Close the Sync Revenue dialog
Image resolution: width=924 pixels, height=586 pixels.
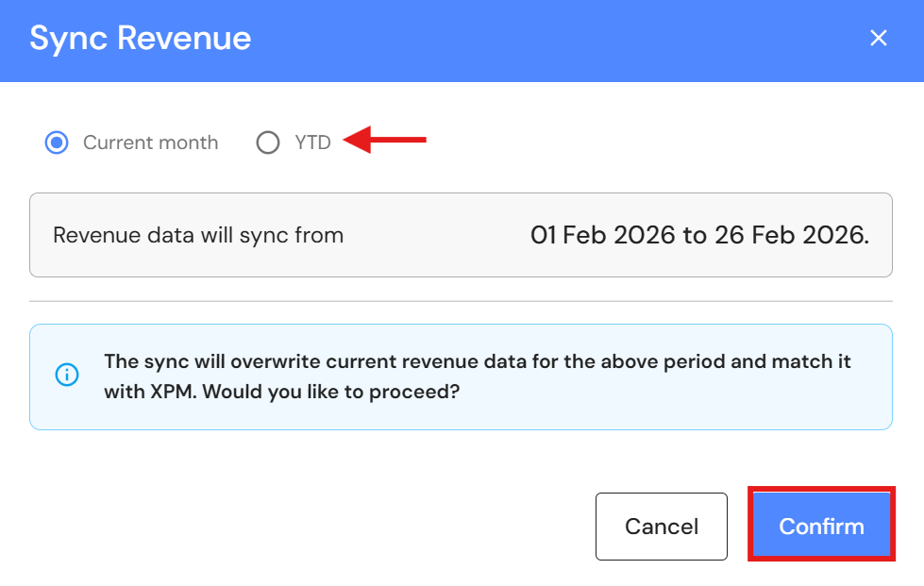(x=879, y=38)
